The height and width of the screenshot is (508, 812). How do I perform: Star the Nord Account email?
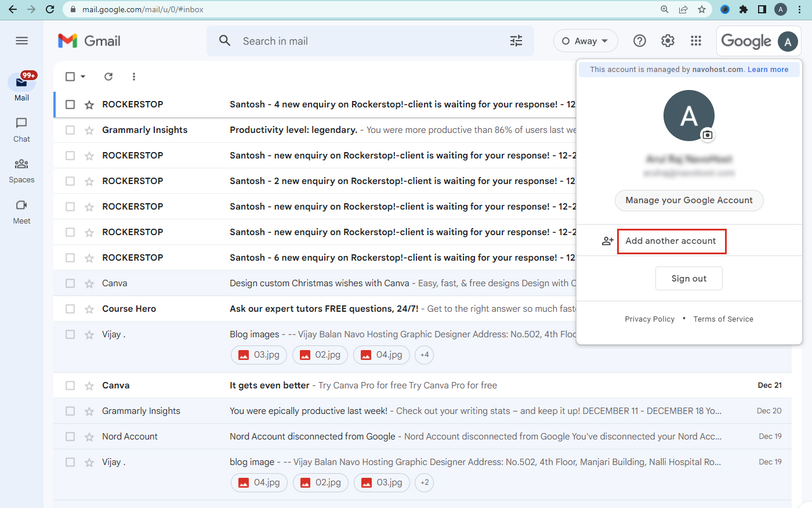[x=89, y=437]
